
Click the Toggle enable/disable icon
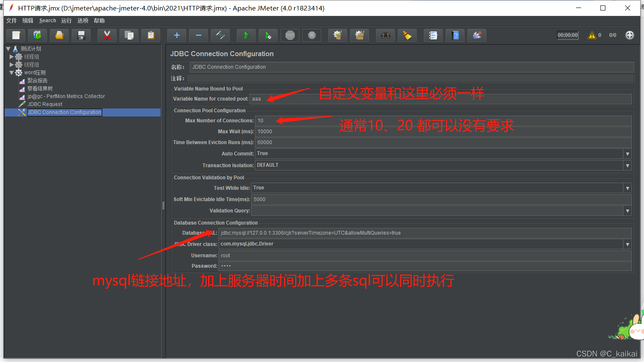[x=221, y=36]
